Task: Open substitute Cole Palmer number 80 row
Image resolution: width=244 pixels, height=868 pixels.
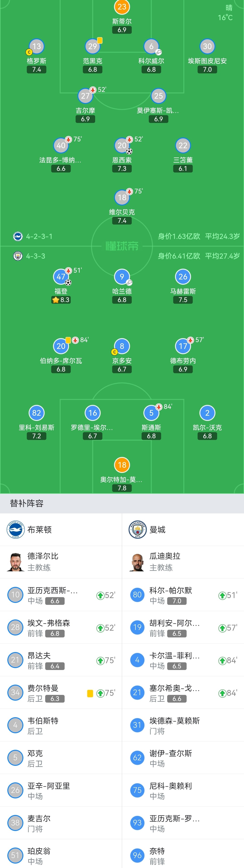Action: coord(183,595)
